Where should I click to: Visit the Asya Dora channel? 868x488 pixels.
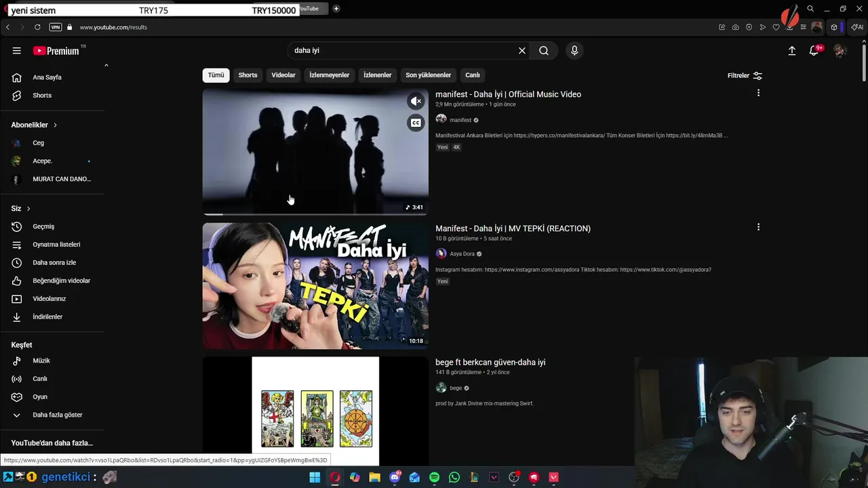point(462,254)
